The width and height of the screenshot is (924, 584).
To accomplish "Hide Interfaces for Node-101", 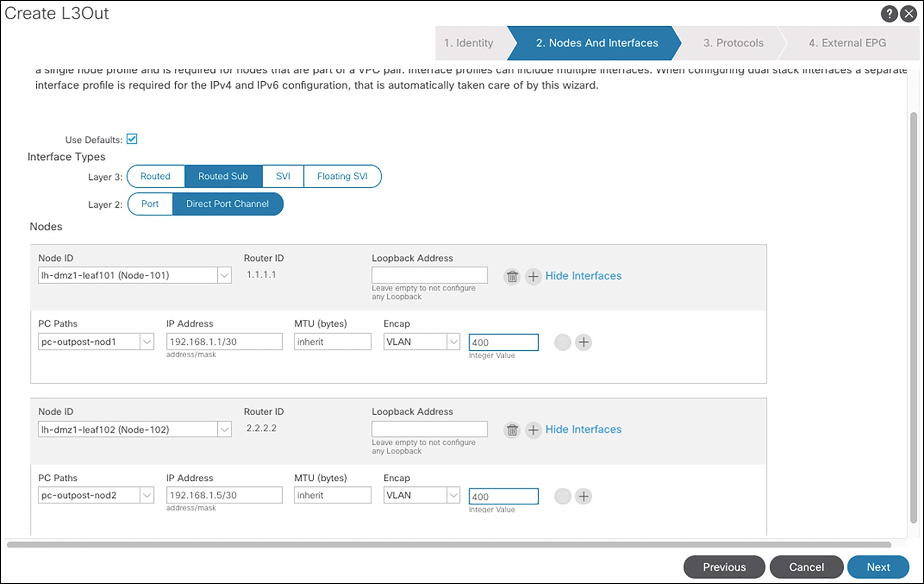I will point(583,276).
